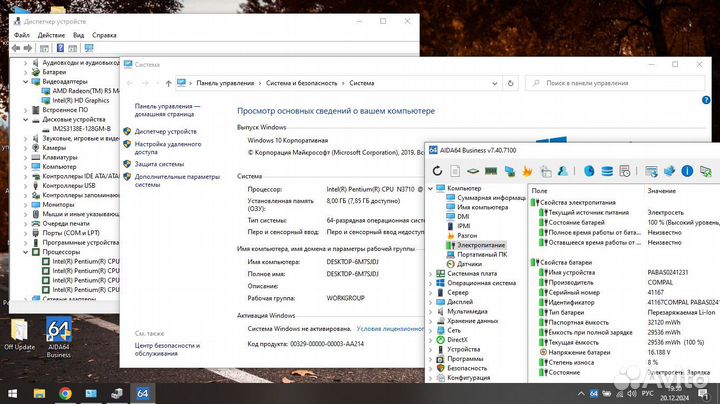Expand the Клавиатуры node in Device Manager

coord(26,157)
